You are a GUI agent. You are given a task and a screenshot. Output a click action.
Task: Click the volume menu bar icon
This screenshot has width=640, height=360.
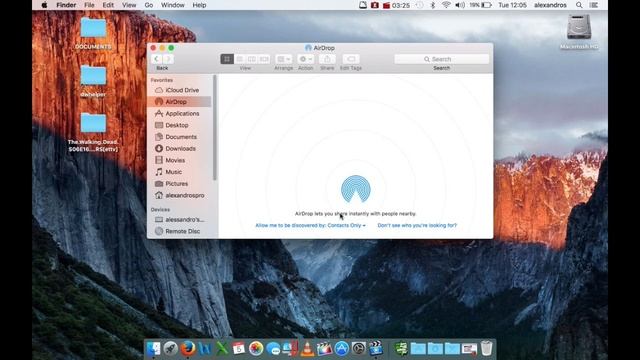point(460,5)
